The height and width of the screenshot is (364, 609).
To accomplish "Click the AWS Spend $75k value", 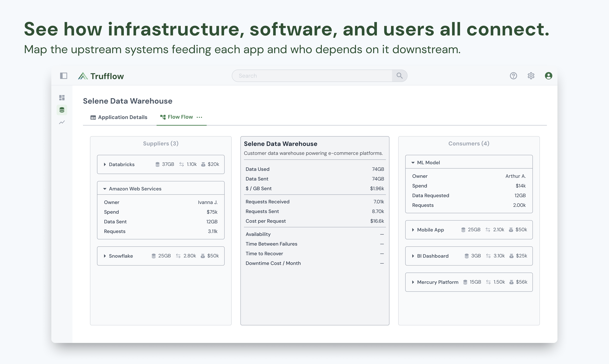I will (x=212, y=212).
